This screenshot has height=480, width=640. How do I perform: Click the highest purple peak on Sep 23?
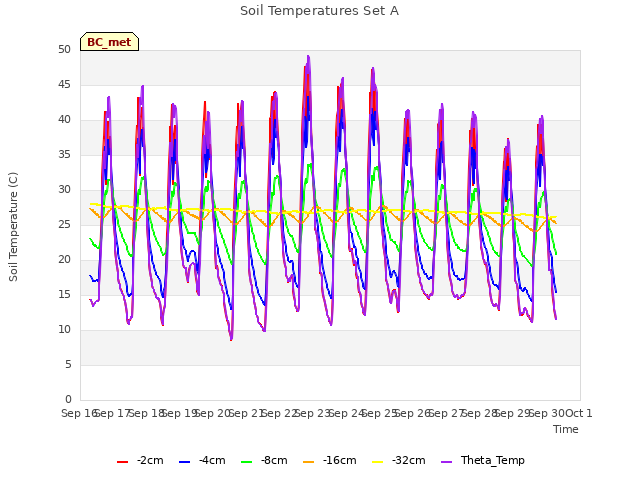coord(308,56)
